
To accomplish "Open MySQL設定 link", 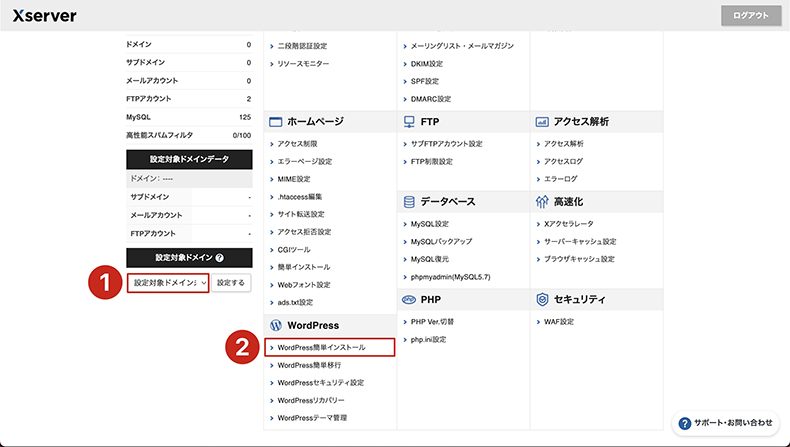I will pos(429,224).
